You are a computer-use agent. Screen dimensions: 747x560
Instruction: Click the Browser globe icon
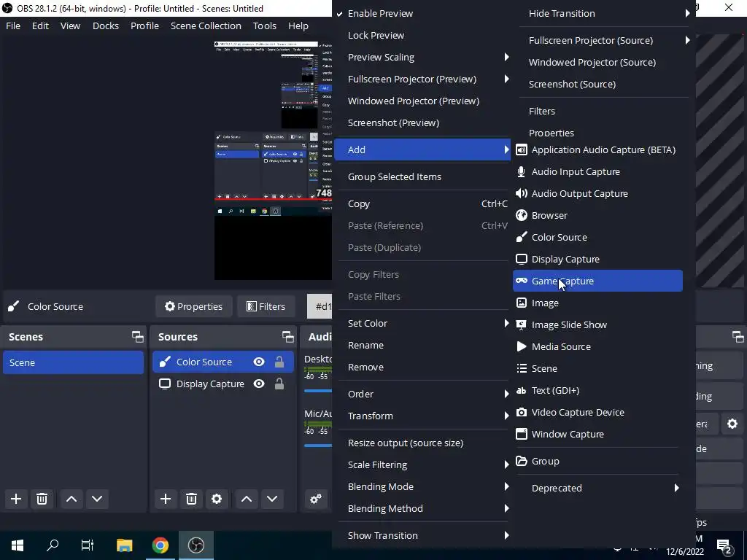coord(522,216)
